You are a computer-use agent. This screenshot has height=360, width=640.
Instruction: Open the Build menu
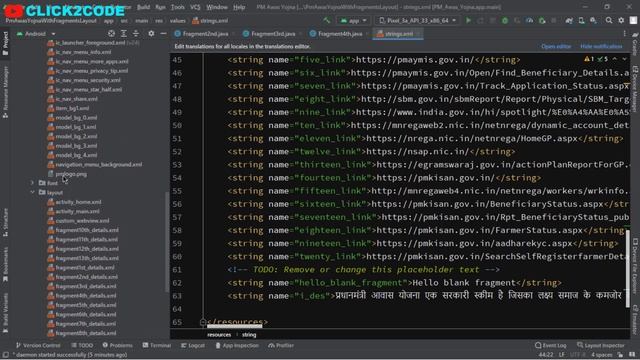pos(143,7)
